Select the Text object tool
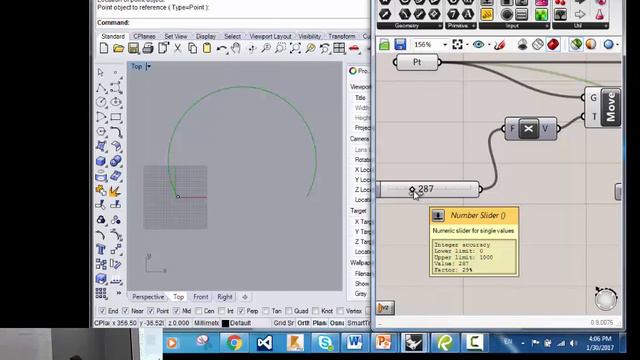Screen dimensions: 640x360 click(x=101, y=249)
